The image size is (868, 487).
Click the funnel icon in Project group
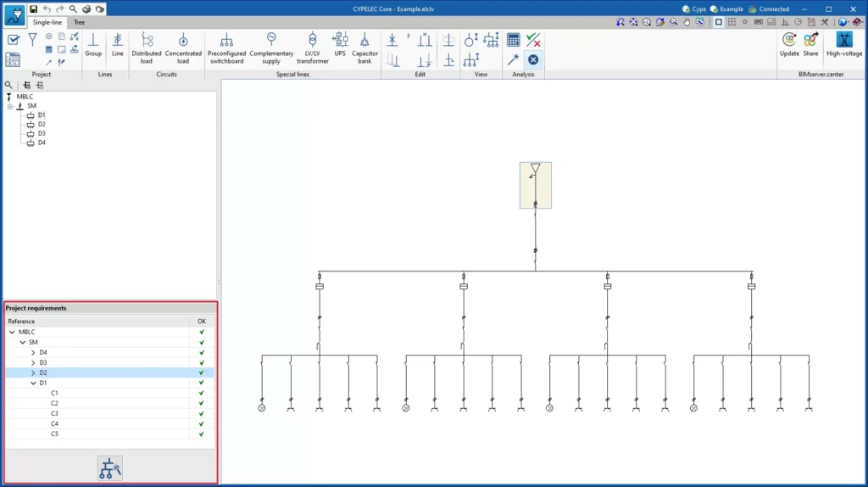[x=33, y=39]
